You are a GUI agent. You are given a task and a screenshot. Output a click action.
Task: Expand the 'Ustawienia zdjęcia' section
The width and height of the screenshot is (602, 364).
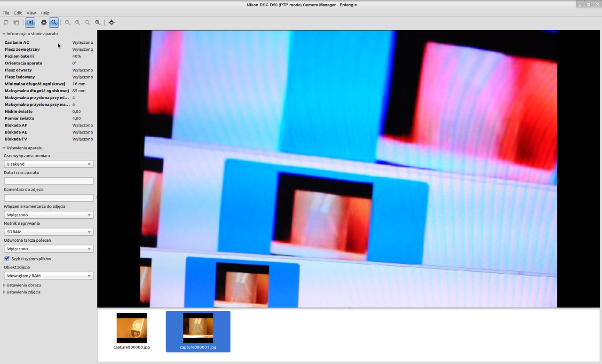(x=22, y=292)
